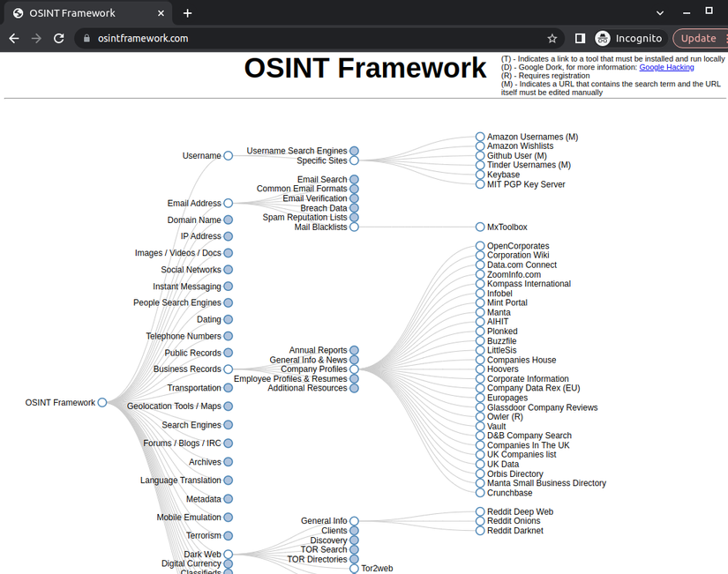Click the address bar showing osintframework.com
This screenshot has height=574, width=728.
319,39
